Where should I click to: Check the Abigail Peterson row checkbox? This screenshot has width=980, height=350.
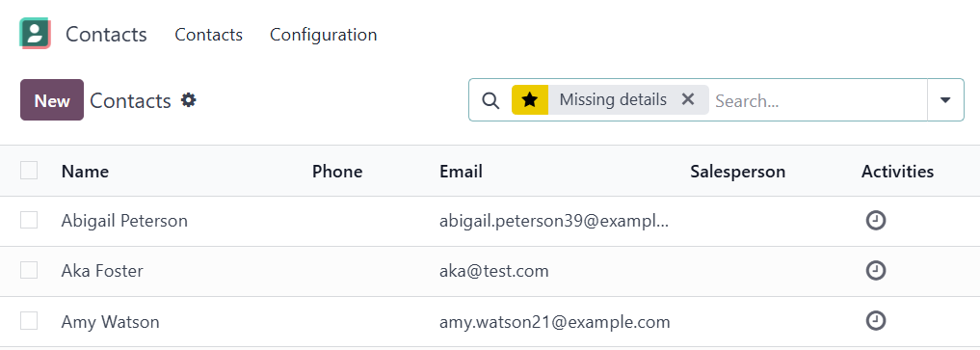(29, 220)
